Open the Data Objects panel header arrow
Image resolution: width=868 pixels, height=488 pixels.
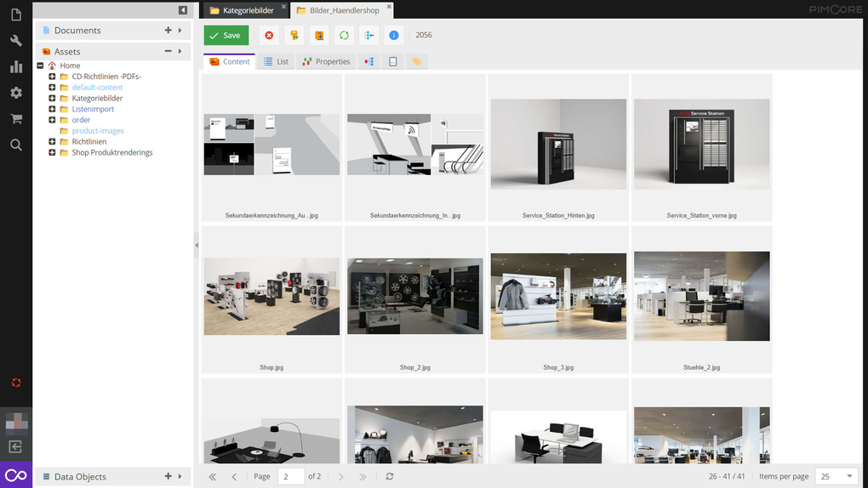click(180, 476)
